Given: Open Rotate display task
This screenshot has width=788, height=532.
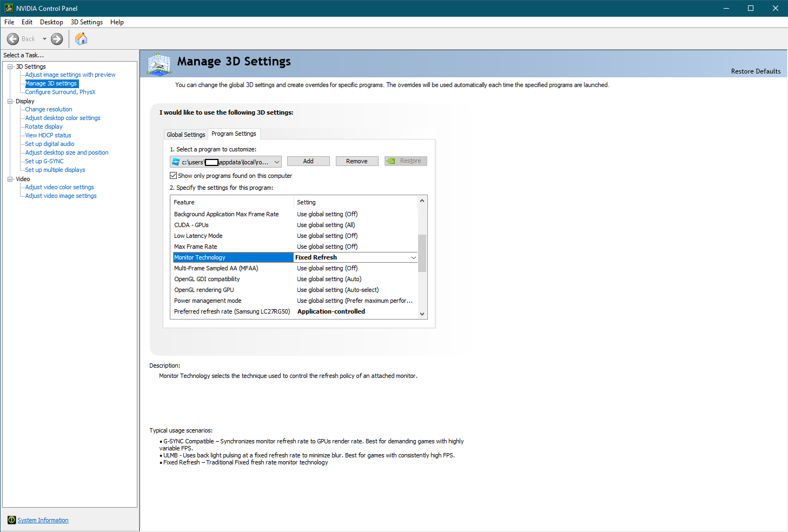Looking at the screenshot, I should 44,127.
